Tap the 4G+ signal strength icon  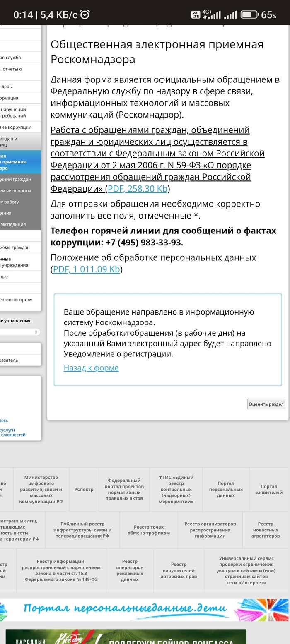tap(212, 14)
